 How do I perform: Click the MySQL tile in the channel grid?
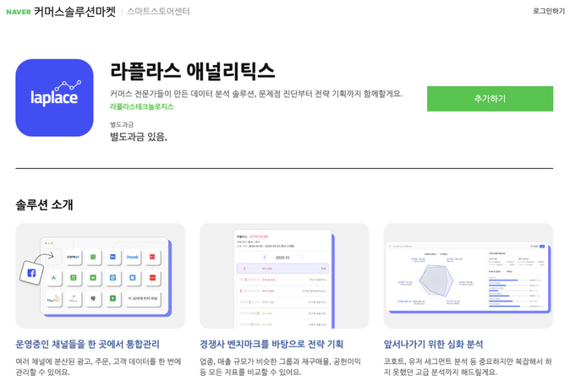(53, 298)
